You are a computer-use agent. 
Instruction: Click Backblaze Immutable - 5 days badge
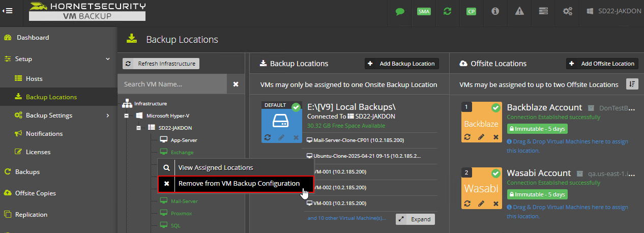537,129
